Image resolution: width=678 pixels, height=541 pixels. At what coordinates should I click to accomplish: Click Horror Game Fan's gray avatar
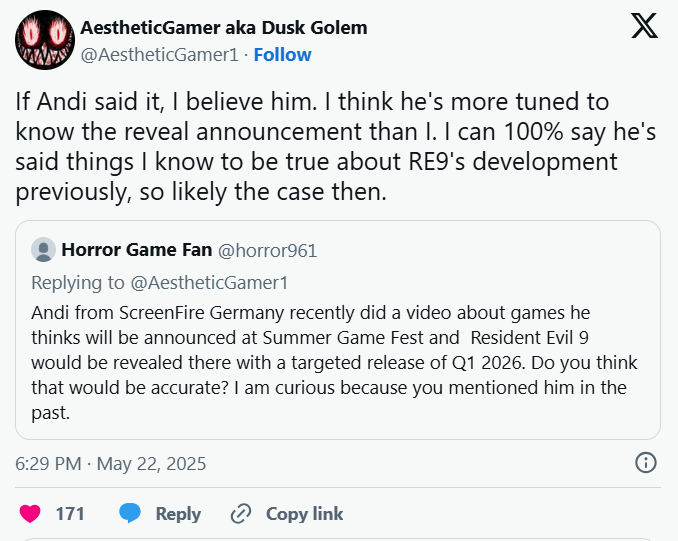pos(43,250)
